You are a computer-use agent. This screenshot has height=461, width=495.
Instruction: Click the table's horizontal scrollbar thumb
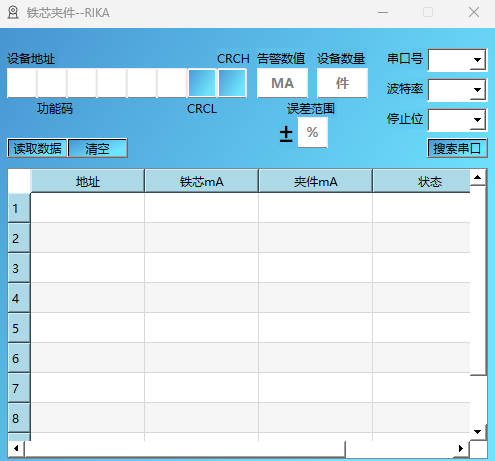click(x=185, y=449)
